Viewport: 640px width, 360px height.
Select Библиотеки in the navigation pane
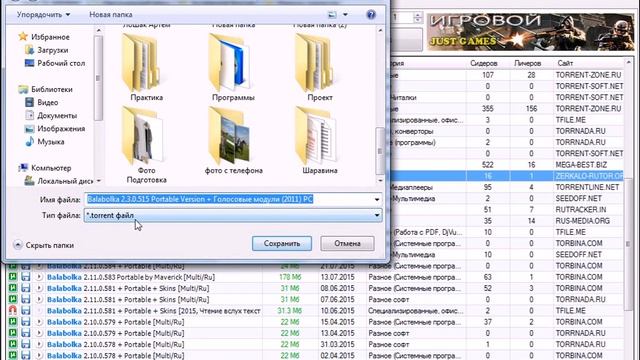tap(46, 89)
